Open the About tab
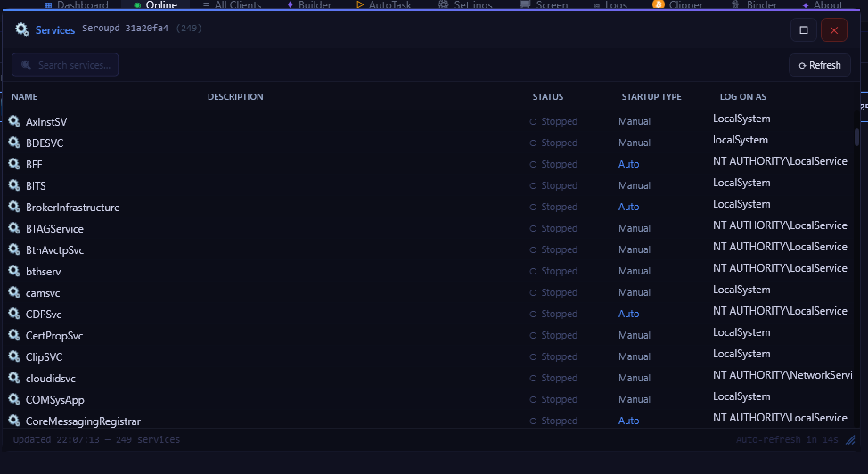 pyautogui.click(x=822, y=5)
